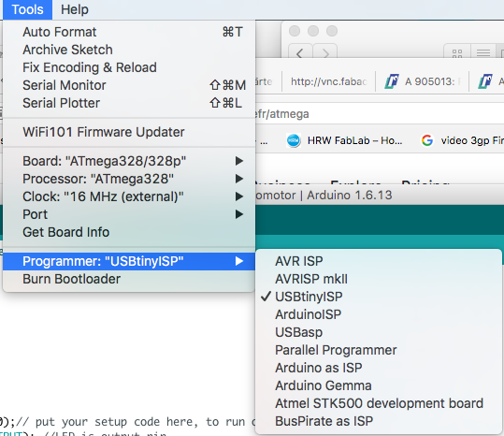Go back in the browser window
The image size is (504, 436).
[300, 52]
